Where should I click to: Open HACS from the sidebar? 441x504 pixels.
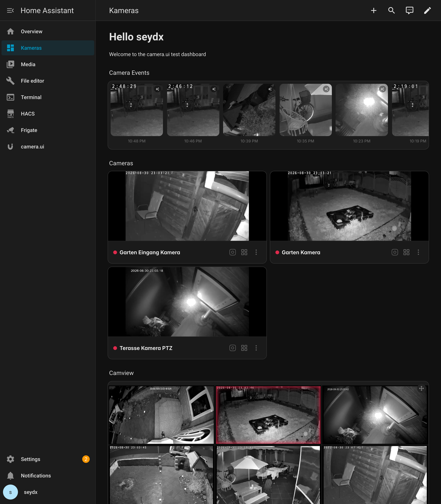pos(48,114)
